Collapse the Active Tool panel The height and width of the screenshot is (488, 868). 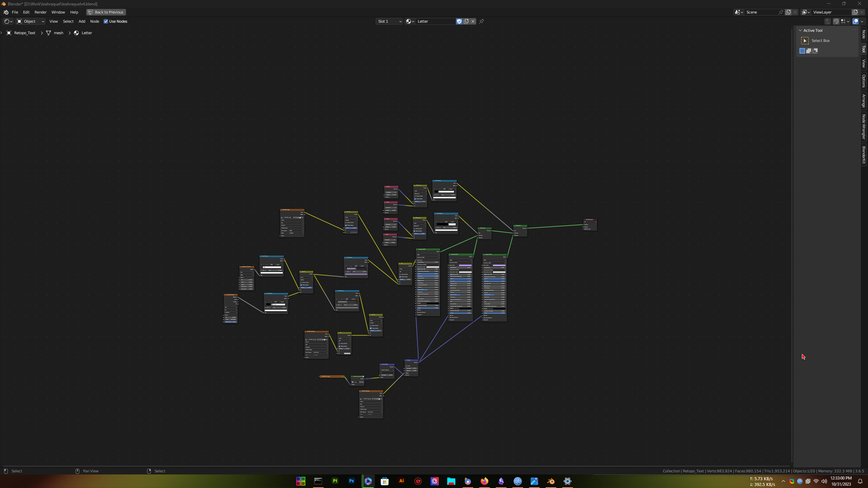click(801, 30)
